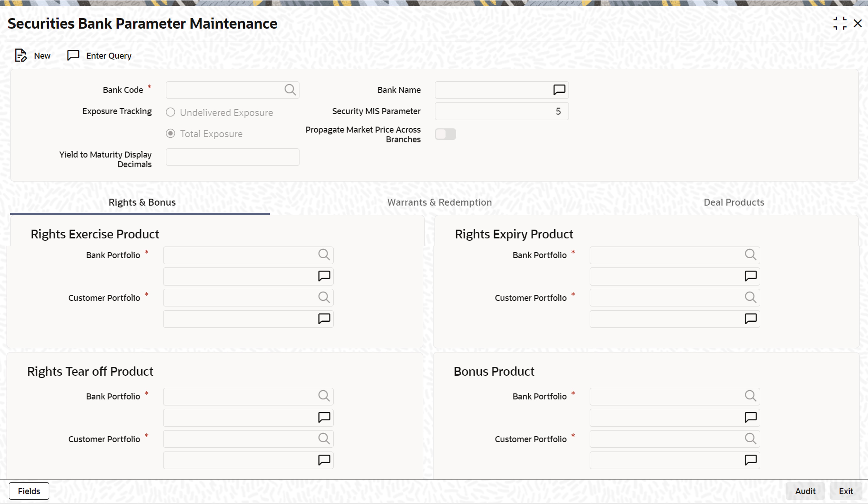
Task: Open Bank Code search lookup
Action: pyautogui.click(x=290, y=90)
